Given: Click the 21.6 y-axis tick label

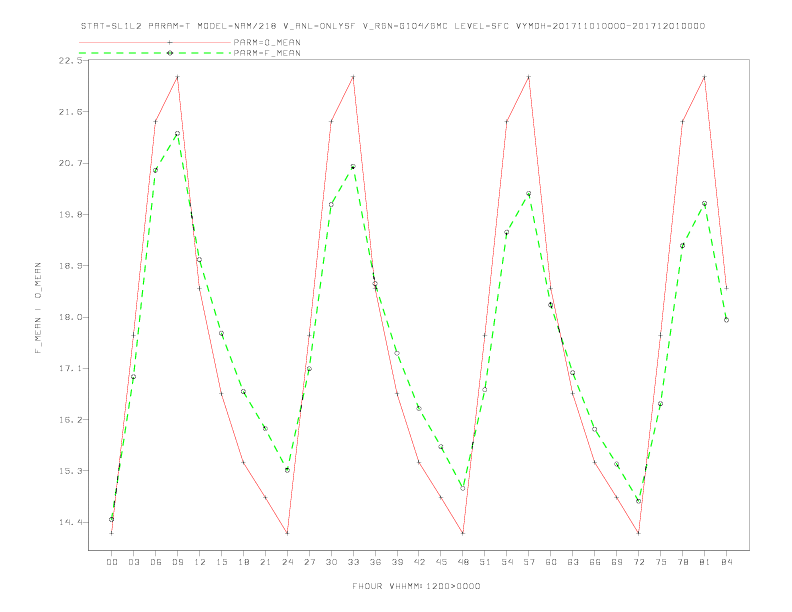Looking at the screenshot, I should click(70, 112).
